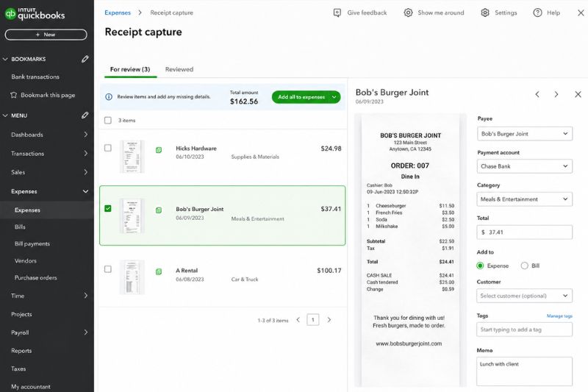The width and height of the screenshot is (588, 392).
Task: Close the Bob's Burger Joint detail panel
Action: [x=578, y=94]
